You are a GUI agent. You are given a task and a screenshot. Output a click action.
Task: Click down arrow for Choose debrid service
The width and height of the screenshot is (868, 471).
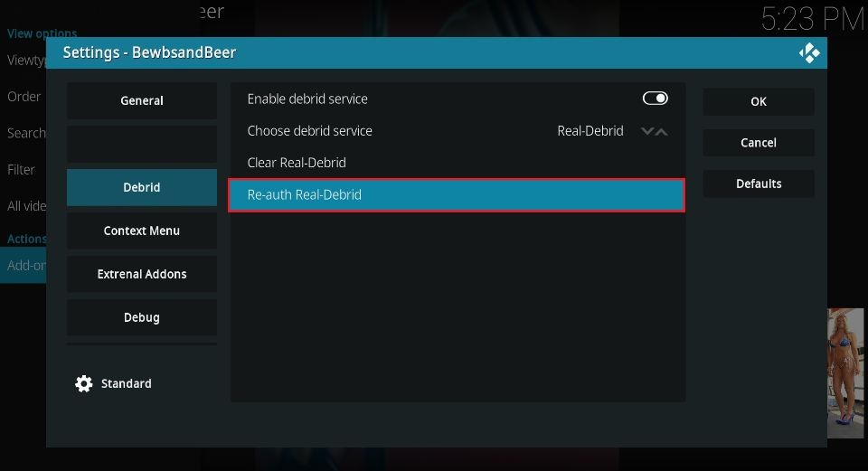647,131
